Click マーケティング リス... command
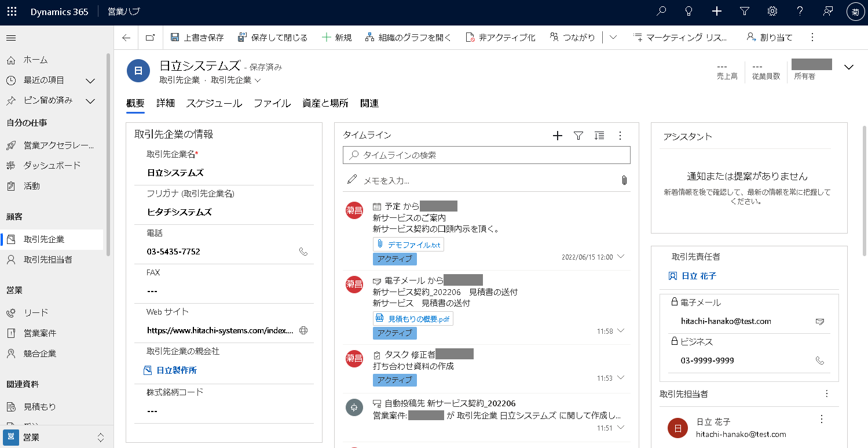The width and height of the screenshot is (868, 448). point(680,38)
